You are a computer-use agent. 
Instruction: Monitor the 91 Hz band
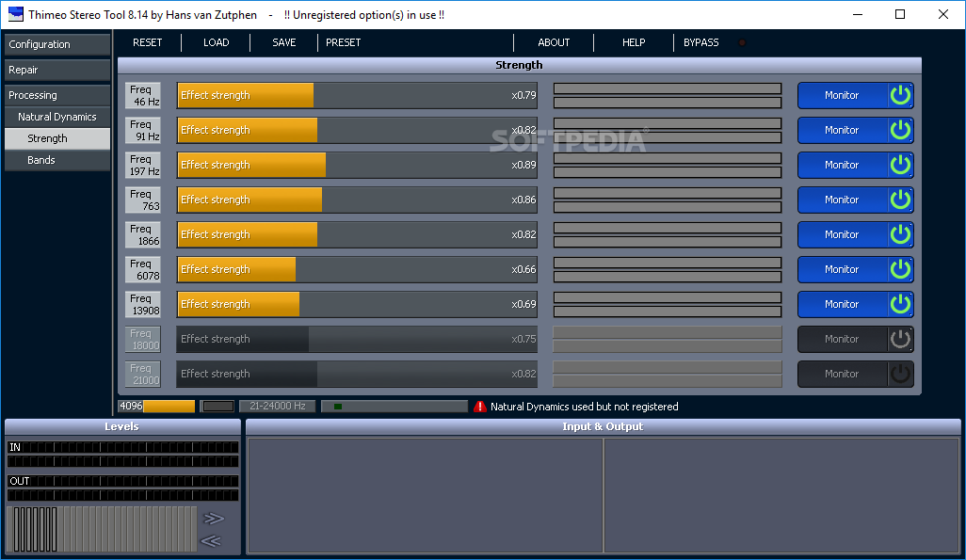[x=842, y=130]
